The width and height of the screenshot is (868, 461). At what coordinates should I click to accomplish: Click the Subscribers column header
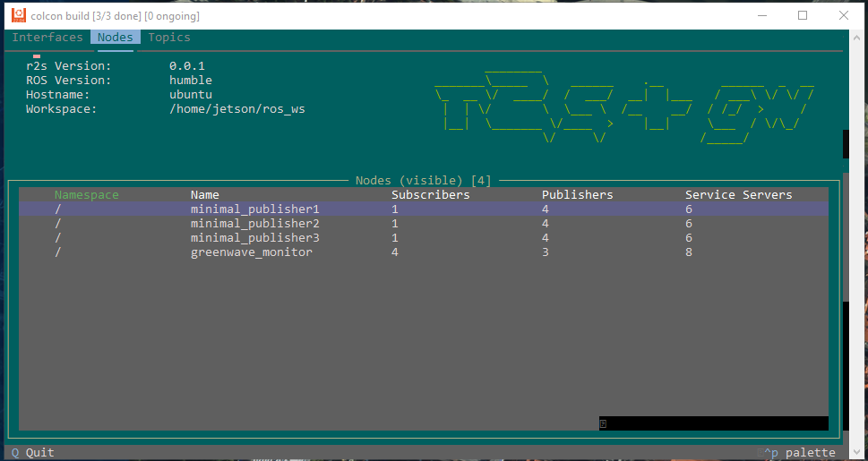click(x=431, y=194)
